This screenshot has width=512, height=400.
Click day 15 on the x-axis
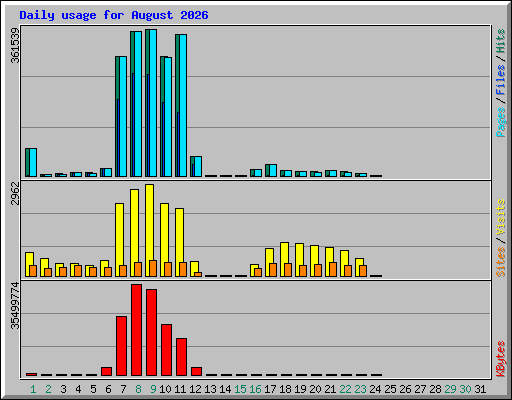click(240, 389)
